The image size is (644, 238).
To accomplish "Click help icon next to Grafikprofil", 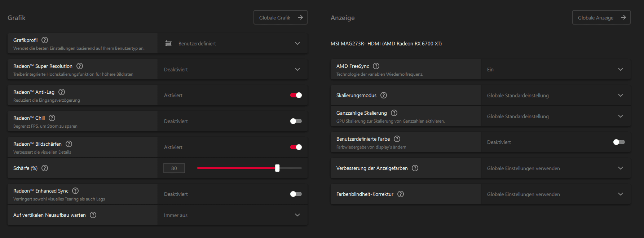I will (45, 40).
